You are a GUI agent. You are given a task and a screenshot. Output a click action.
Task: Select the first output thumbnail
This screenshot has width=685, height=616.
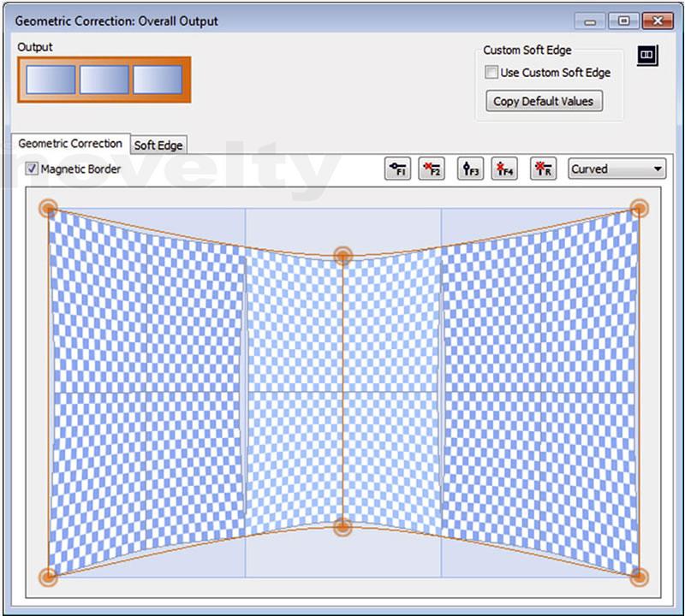tap(51, 80)
